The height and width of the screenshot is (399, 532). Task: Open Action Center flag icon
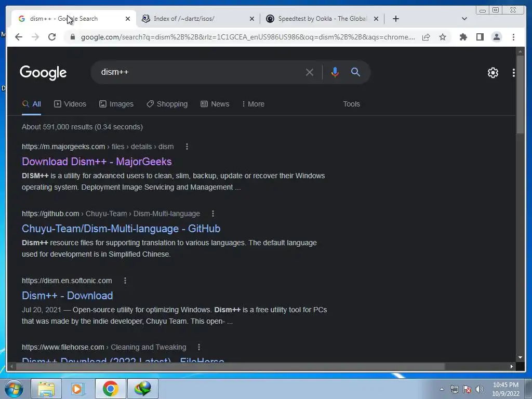[x=467, y=389]
